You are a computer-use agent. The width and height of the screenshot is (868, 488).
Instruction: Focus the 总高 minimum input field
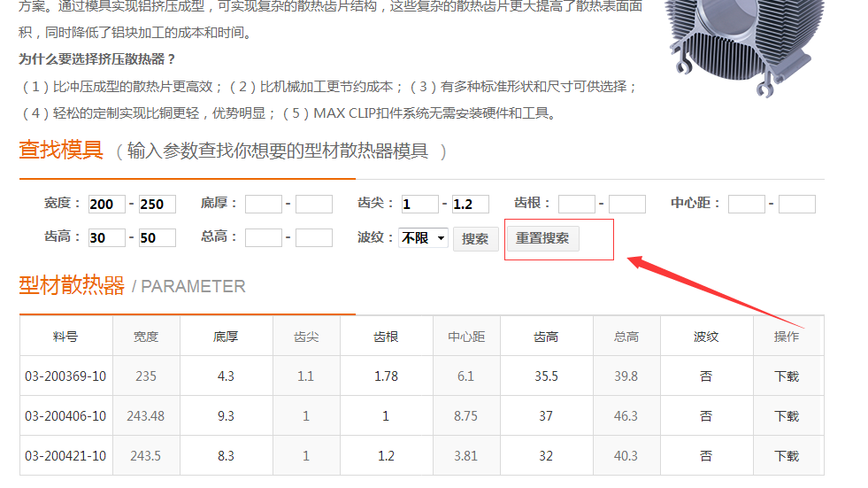(263, 238)
